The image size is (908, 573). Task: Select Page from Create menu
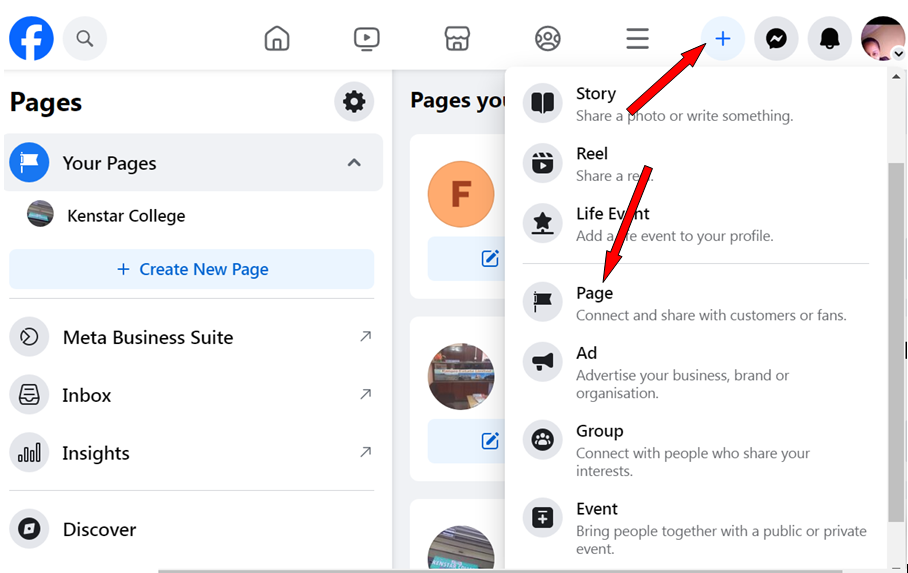click(695, 304)
